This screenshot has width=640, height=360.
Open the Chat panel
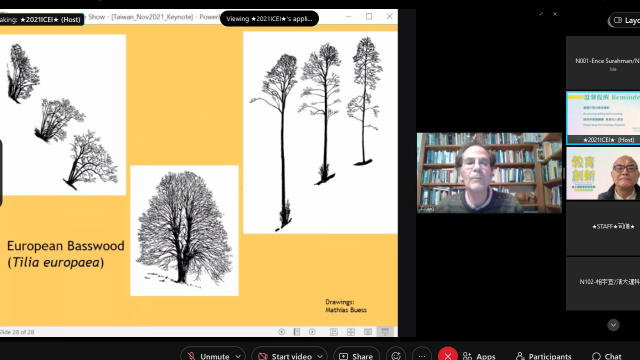coord(607,356)
